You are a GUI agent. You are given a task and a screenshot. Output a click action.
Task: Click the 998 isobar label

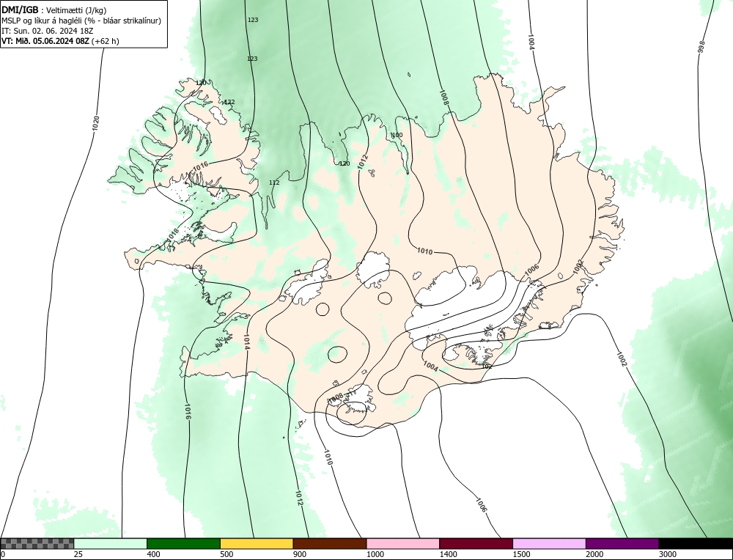click(701, 47)
